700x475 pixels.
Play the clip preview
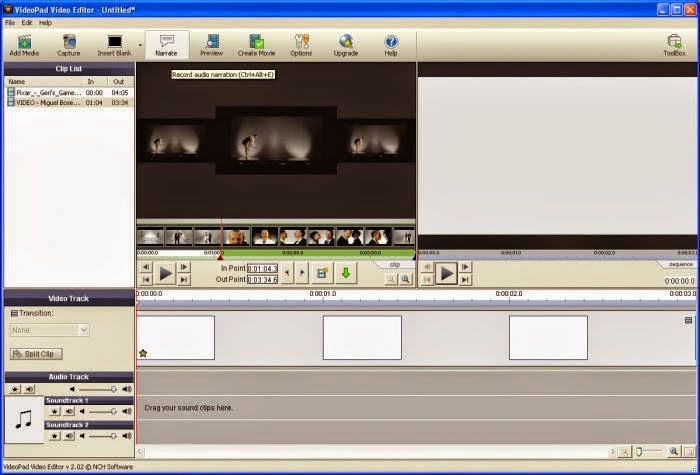[165, 273]
